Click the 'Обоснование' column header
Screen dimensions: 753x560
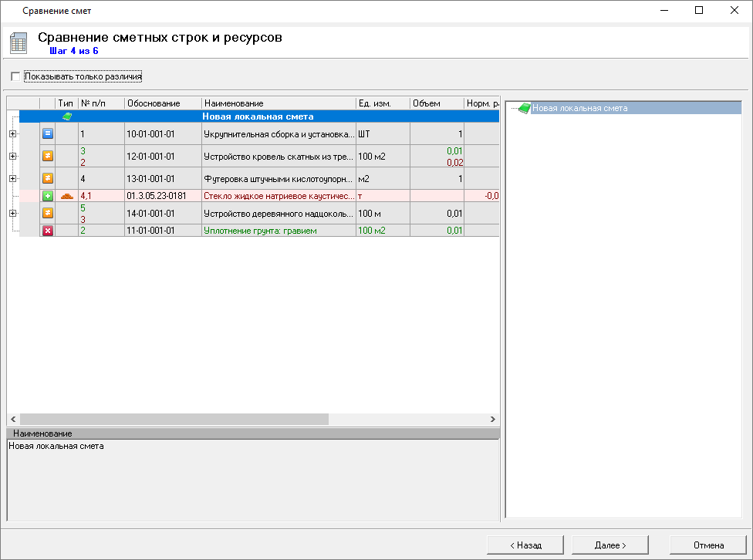point(162,103)
